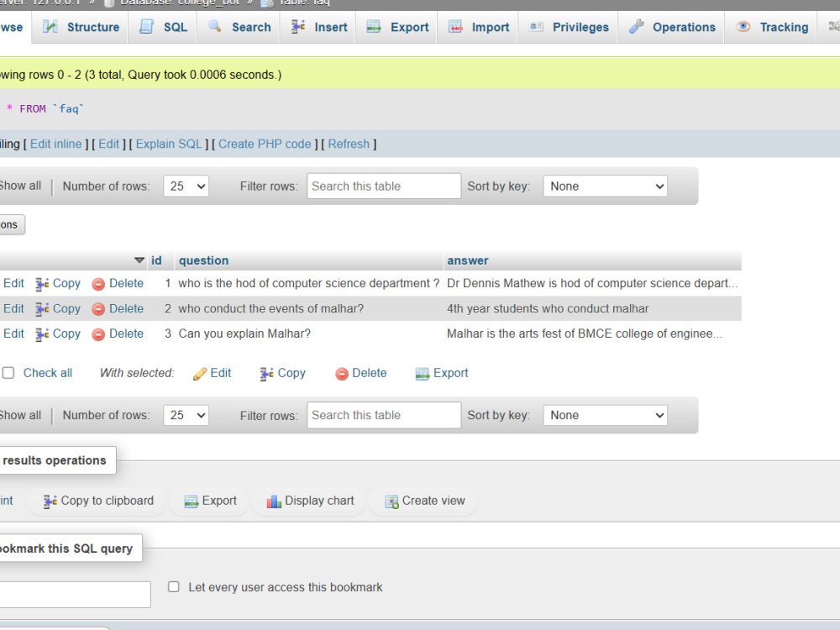
Task: Tick the Check all checkbox
Action: [8, 373]
